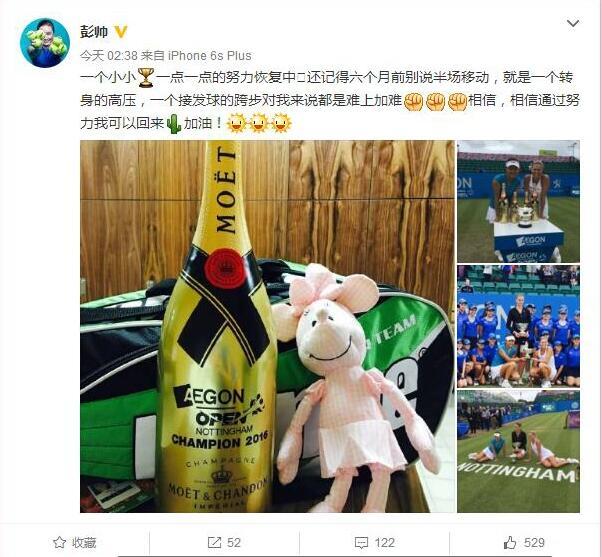Screen dimensions: 602x557
Task: Open the Nottingham grass court thumbnail
Action: click(x=518, y=451)
